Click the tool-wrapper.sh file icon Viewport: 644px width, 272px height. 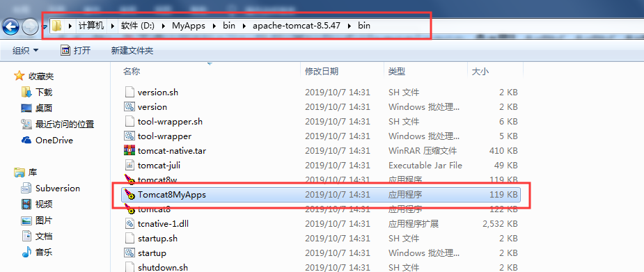pyautogui.click(x=129, y=122)
